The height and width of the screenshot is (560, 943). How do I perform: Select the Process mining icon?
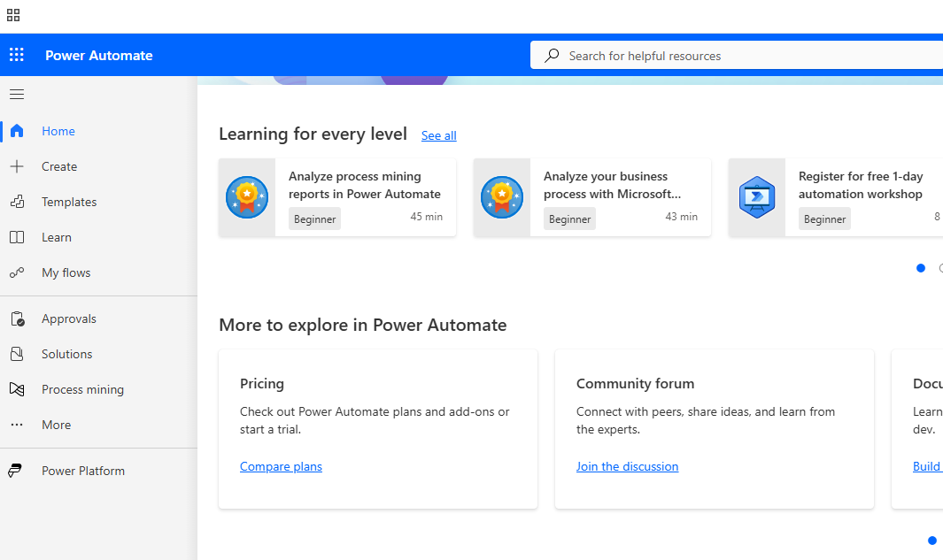click(17, 389)
